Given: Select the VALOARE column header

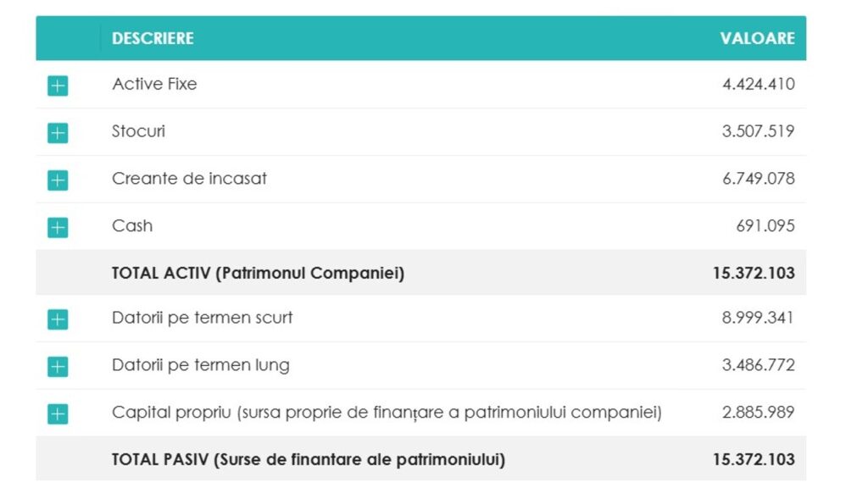Looking at the screenshot, I should coord(757,38).
